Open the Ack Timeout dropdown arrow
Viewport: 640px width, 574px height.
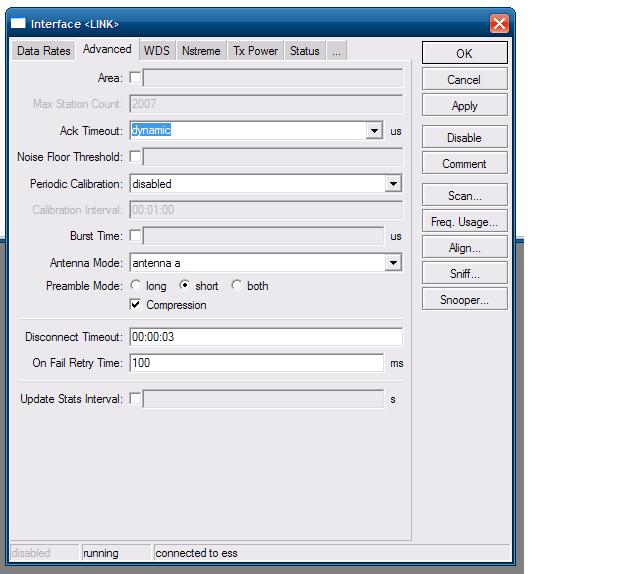[x=374, y=131]
